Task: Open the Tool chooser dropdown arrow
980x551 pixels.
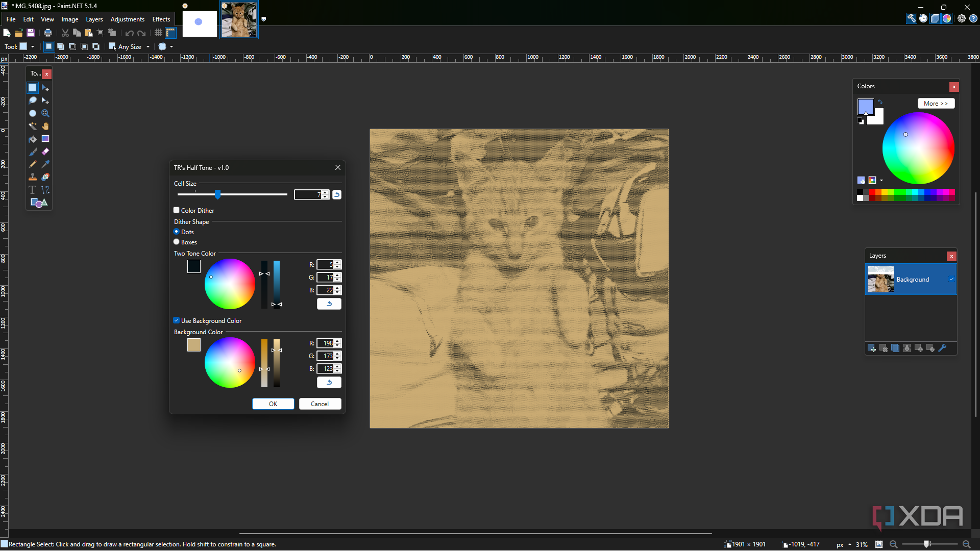Action: pyautogui.click(x=33, y=47)
